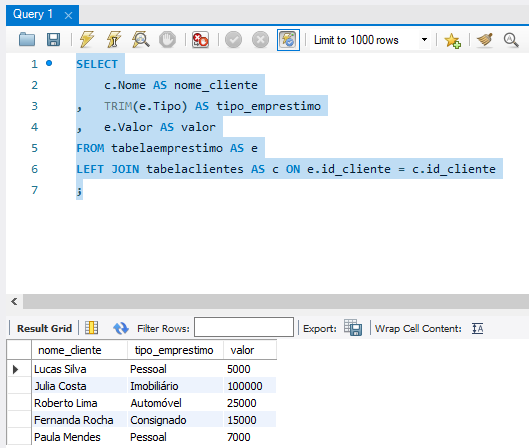Stop query execution hand icon

click(x=167, y=40)
